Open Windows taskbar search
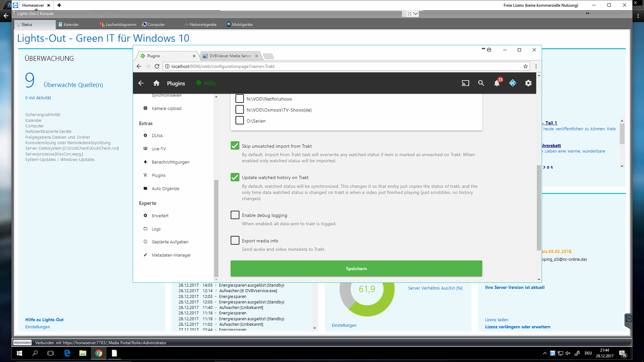The image size is (644, 362). (35, 353)
